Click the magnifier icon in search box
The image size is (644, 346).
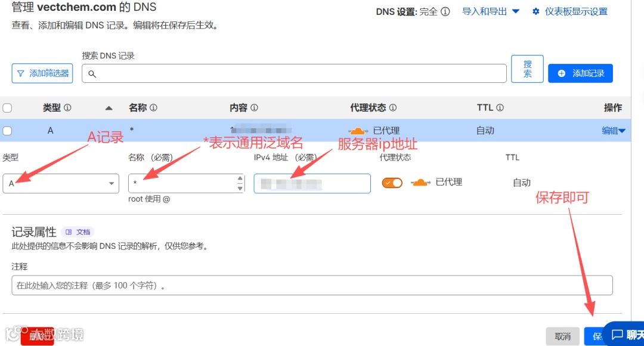coord(92,74)
